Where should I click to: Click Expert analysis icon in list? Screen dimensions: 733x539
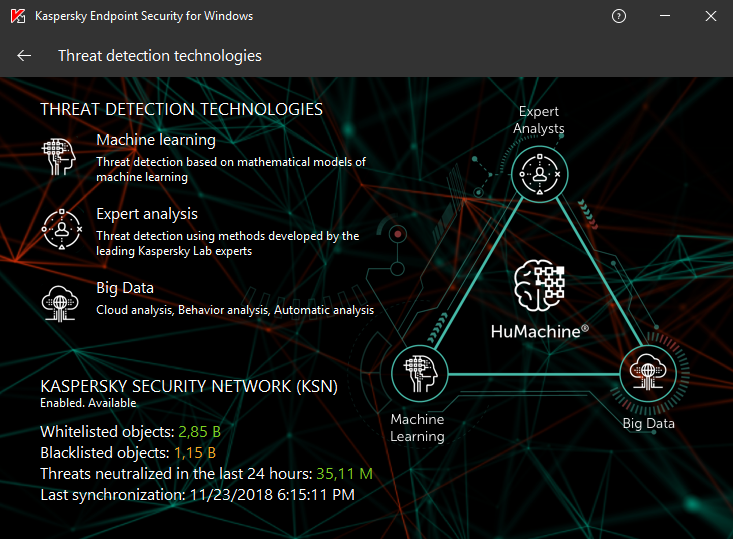(60, 229)
